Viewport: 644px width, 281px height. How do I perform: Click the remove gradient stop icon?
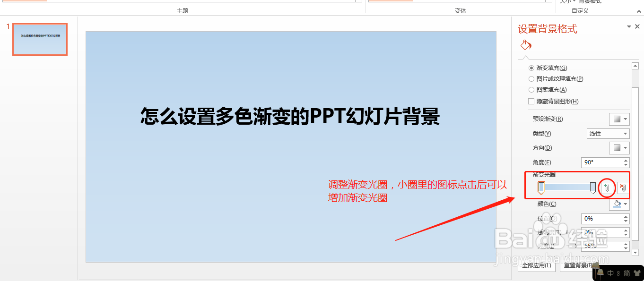point(623,188)
